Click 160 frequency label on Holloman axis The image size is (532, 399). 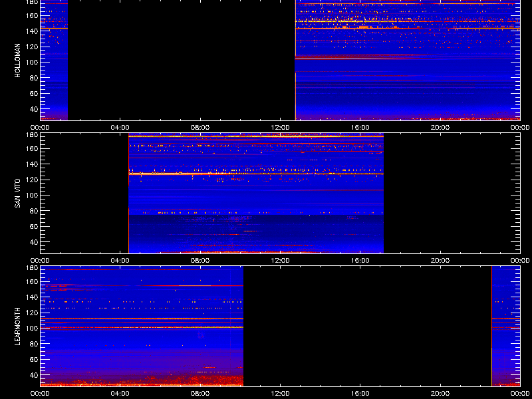coord(31,15)
